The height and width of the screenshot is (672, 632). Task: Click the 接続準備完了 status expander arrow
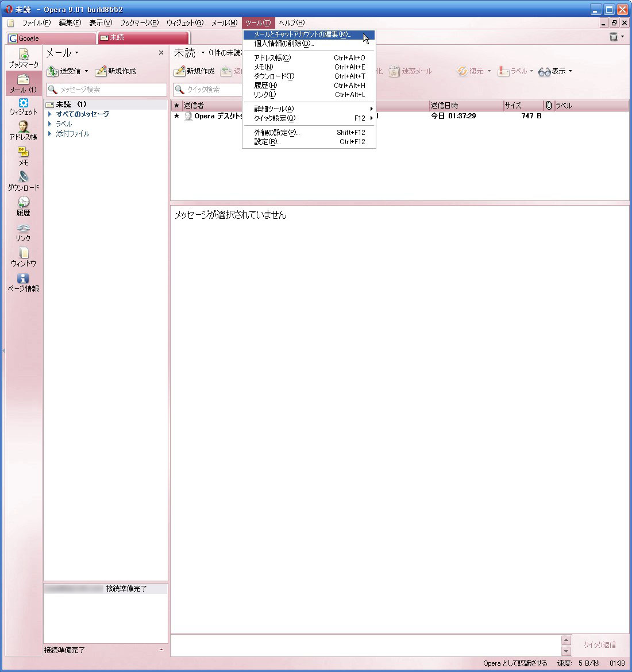pos(161,650)
